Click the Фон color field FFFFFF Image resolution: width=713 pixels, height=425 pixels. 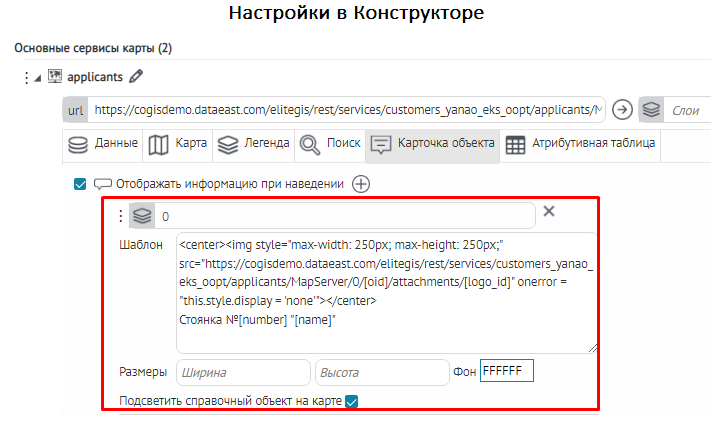[x=507, y=371]
